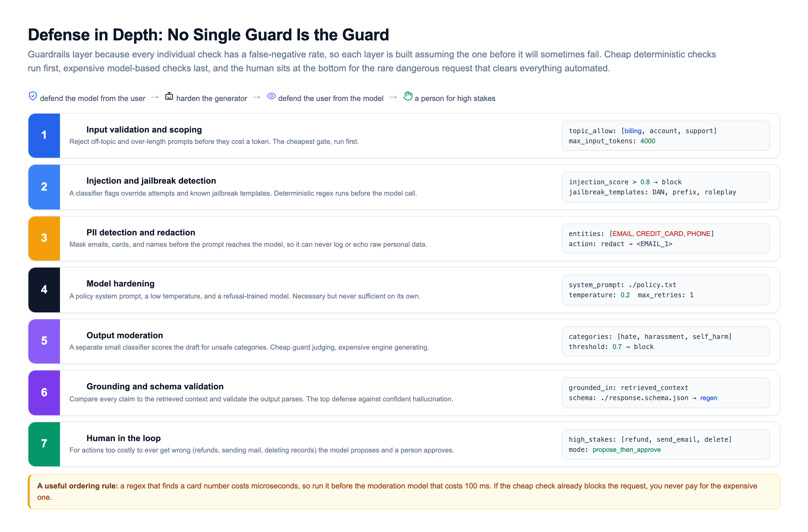Click the green propose_then_approve value
The height and width of the screenshot is (532, 808).
point(627,450)
